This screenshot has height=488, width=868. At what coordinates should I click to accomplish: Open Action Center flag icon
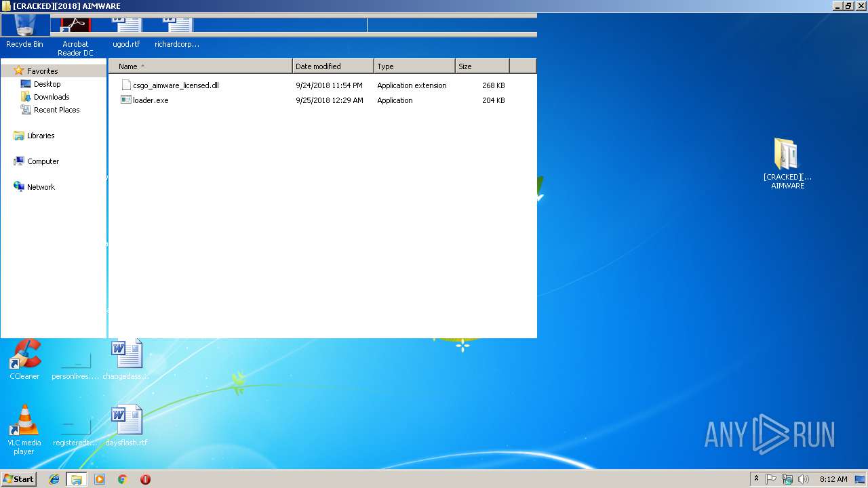click(x=771, y=479)
